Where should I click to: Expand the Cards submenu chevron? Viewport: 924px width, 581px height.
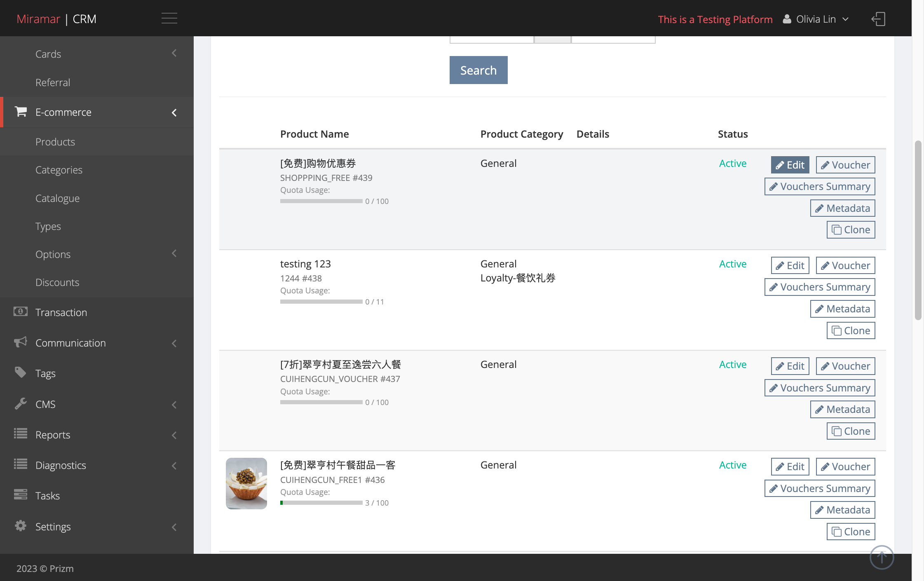[174, 53]
